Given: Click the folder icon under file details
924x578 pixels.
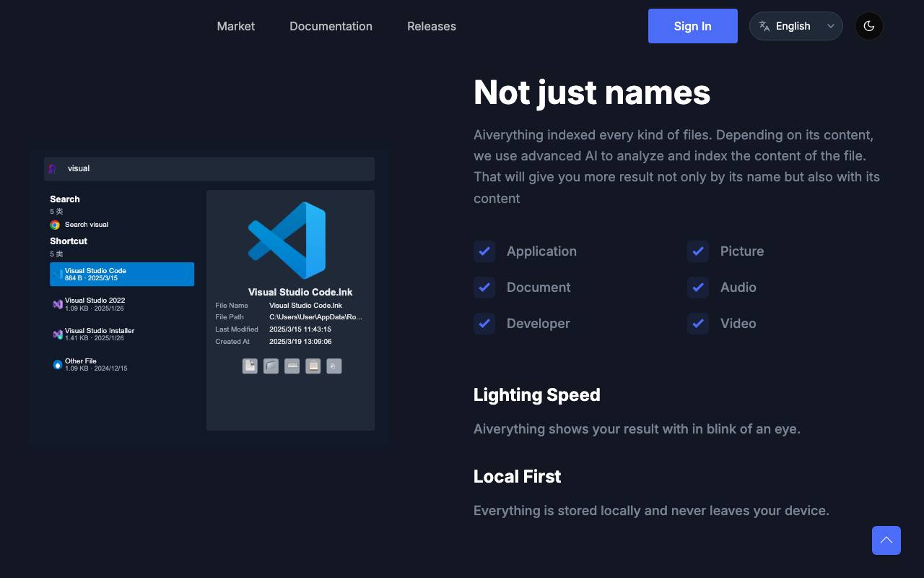Looking at the screenshot, I should tap(271, 366).
